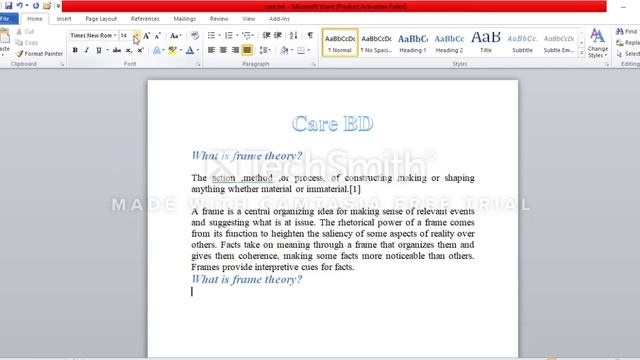Toggle Strikethrough formatting
This screenshot has width=640, height=360.
(117, 50)
